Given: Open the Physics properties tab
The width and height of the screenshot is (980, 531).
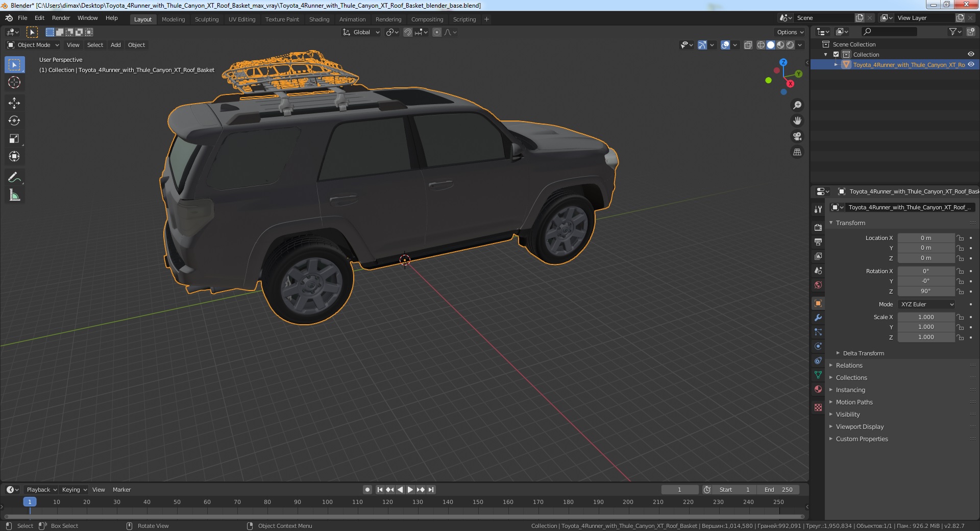Looking at the screenshot, I should coord(818,346).
